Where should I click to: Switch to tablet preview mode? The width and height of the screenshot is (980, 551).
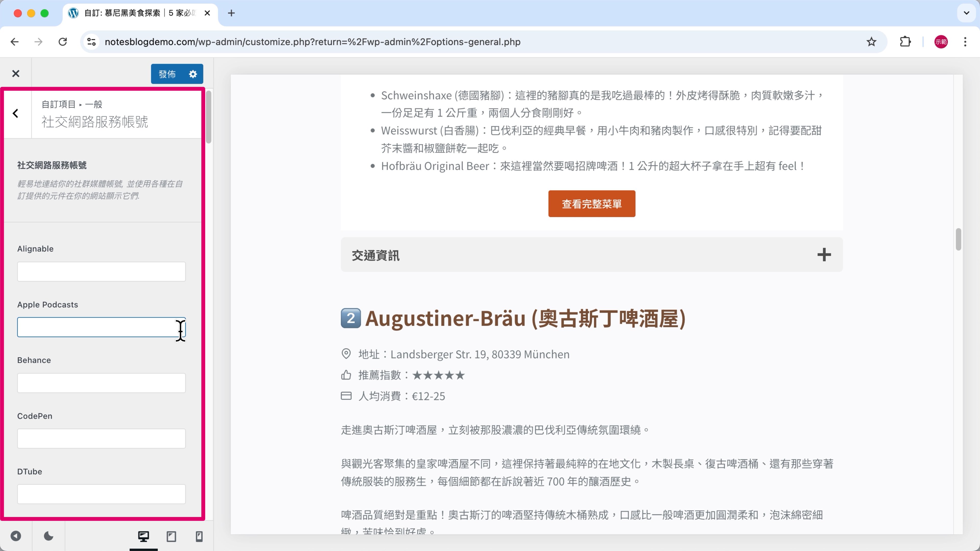171,536
